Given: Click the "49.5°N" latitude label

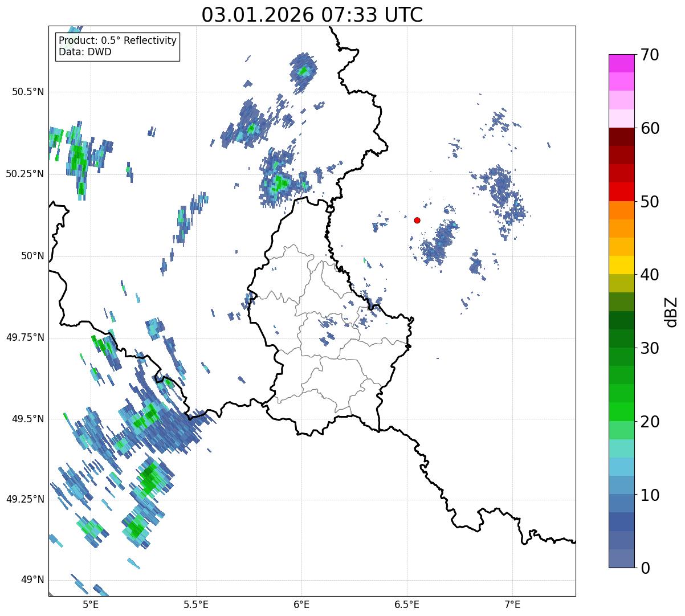Looking at the screenshot, I should [x=28, y=419].
